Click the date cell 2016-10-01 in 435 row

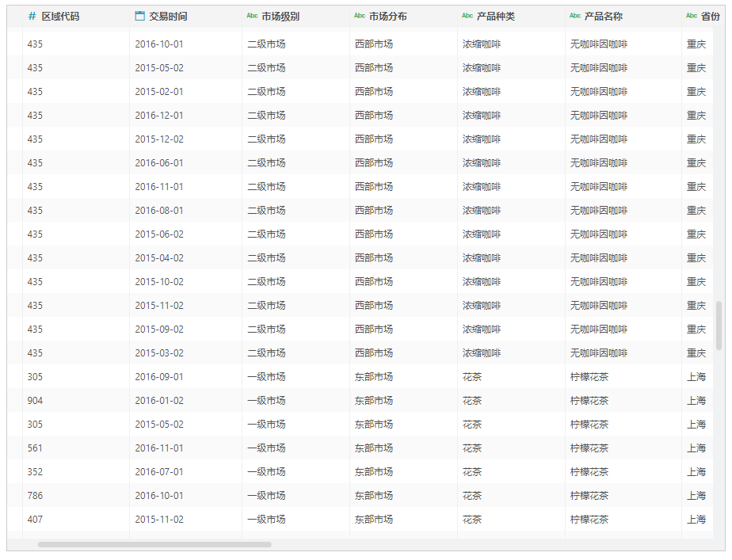[x=159, y=44]
